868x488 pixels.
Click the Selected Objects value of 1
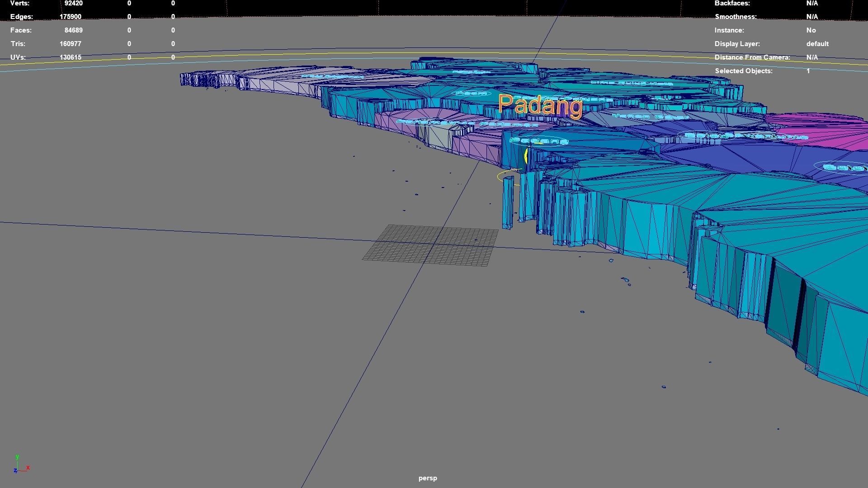(x=808, y=71)
